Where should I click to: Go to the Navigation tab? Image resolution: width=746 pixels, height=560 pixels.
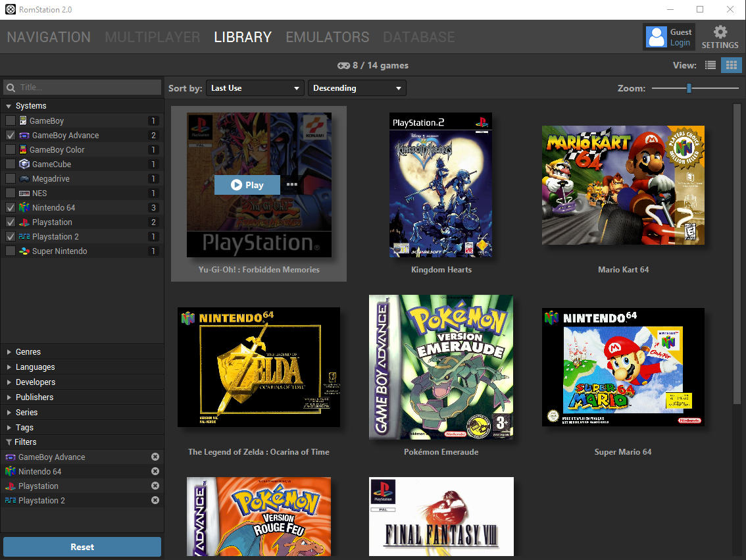click(x=49, y=37)
